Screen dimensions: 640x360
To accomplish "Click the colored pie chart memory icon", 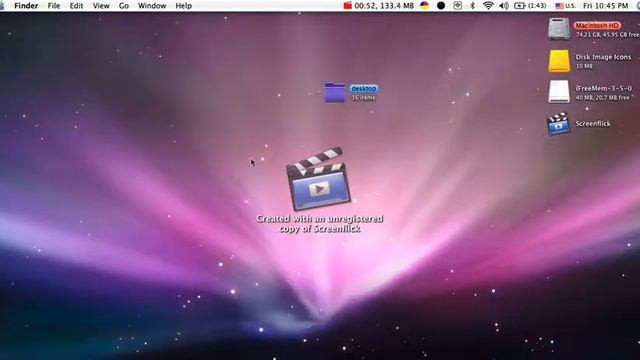I will (424, 5).
